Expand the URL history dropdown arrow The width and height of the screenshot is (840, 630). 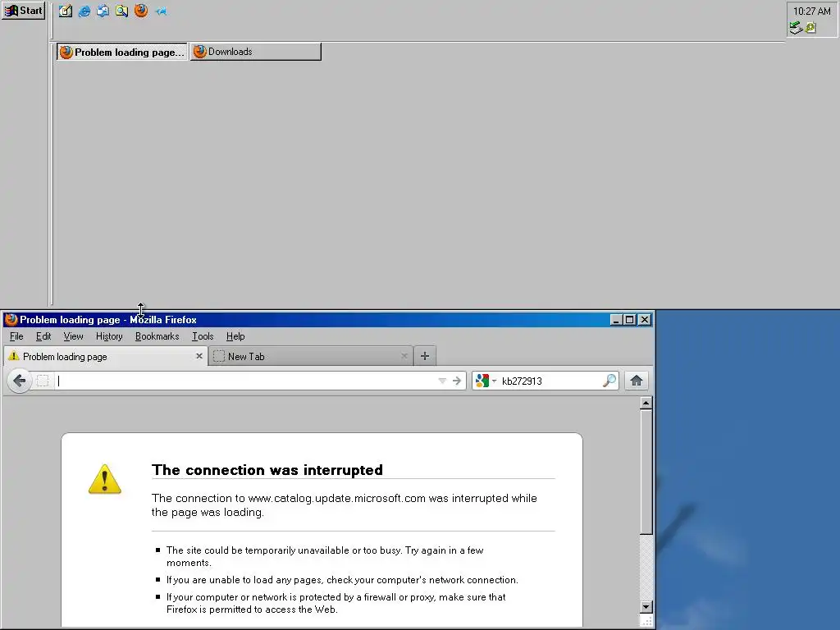tap(442, 381)
